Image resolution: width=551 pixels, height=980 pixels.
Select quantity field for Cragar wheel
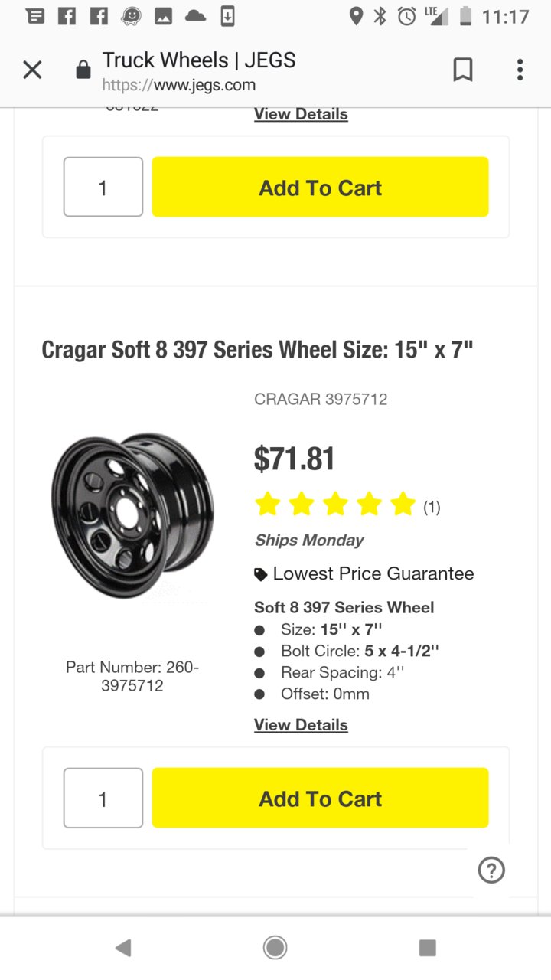pos(103,798)
